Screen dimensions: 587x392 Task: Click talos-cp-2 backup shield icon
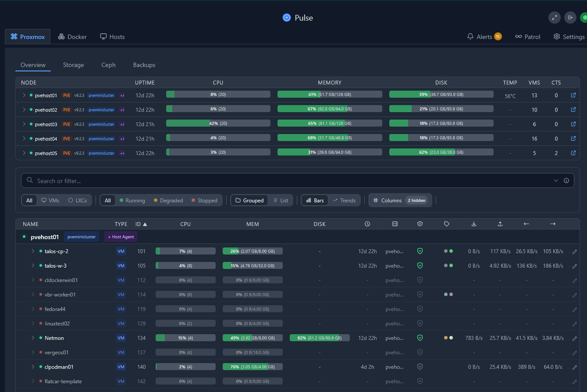coord(420,251)
